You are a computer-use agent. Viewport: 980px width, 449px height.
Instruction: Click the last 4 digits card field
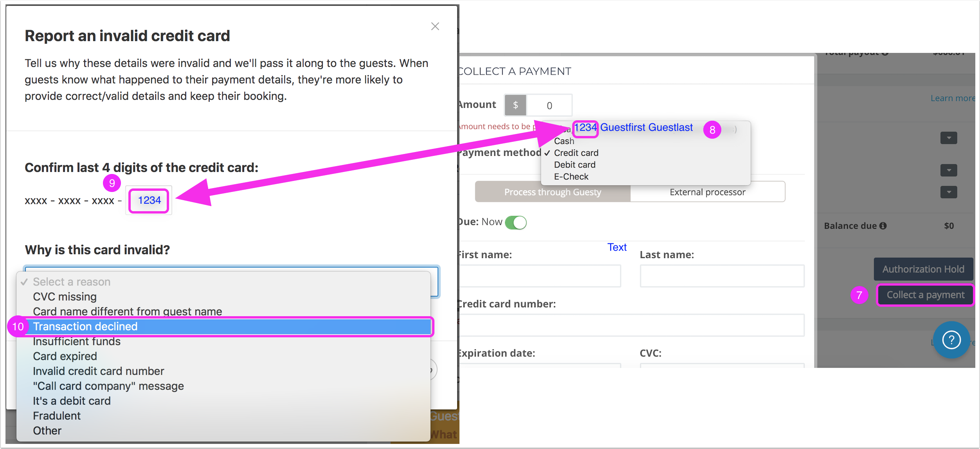click(x=149, y=201)
